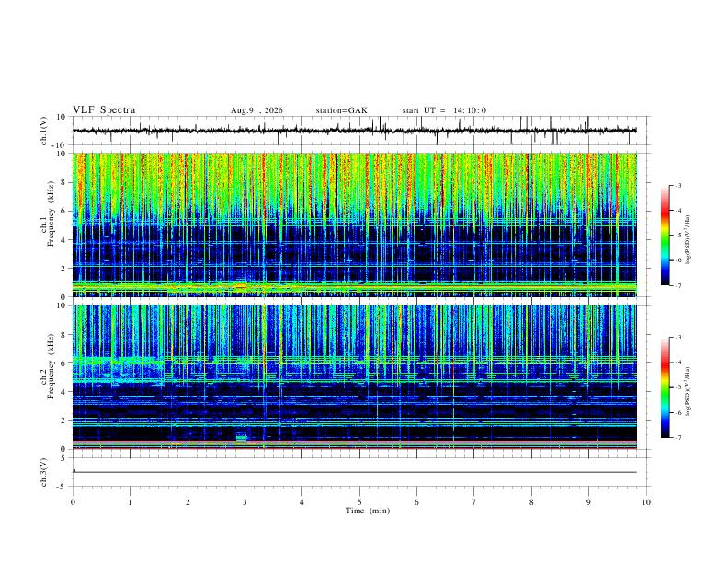Click the Time (min) axis label

click(x=368, y=511)
